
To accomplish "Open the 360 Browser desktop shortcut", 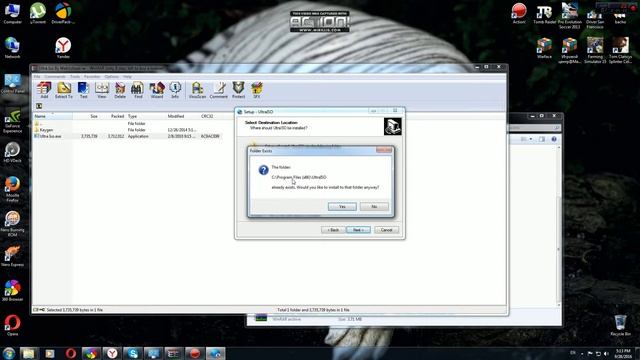I will tap(12, 291).
